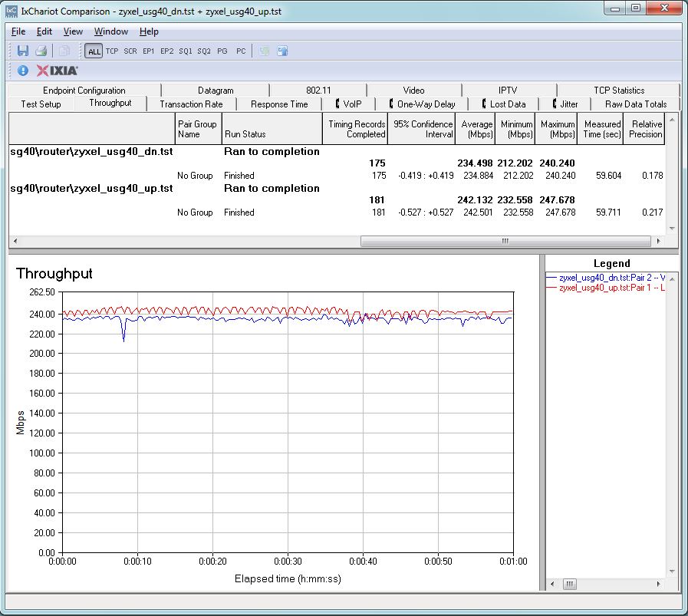
Task: Switch to the Response Time tab
Action: coord(279,104)
